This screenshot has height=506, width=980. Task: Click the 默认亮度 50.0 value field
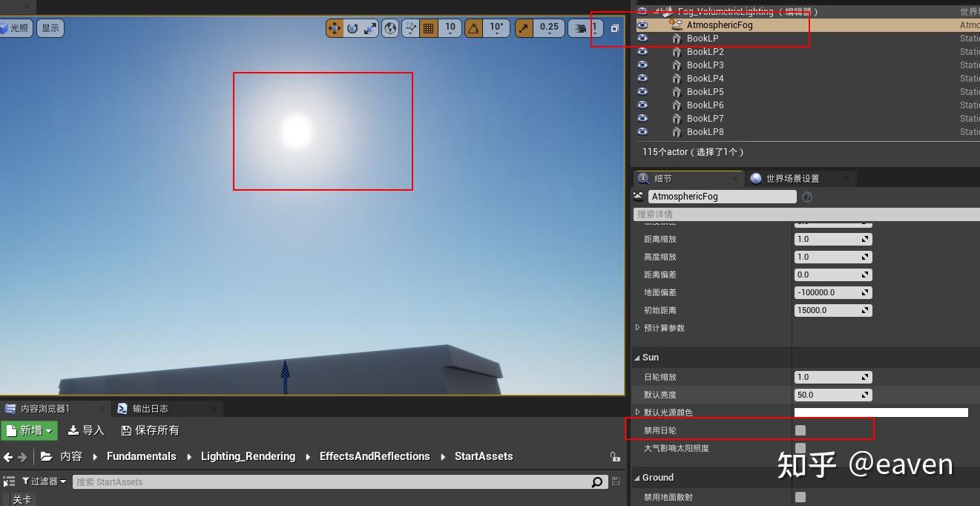click(833, 395)
